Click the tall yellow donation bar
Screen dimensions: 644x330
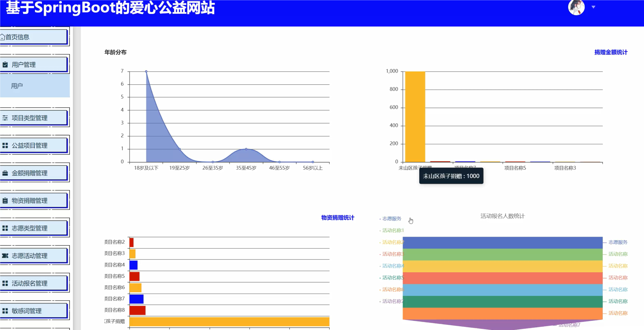(x=415, y=117)
